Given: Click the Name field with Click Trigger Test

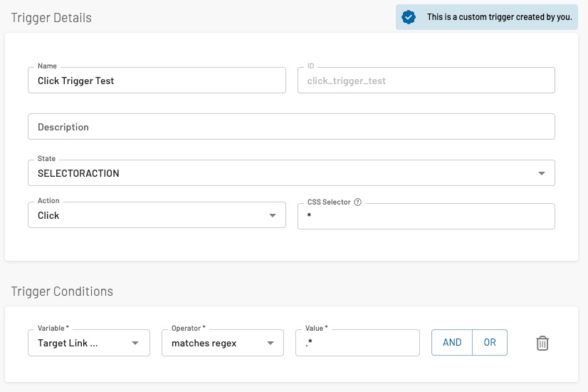Looking at the screenshot, I should coord(157,81).
